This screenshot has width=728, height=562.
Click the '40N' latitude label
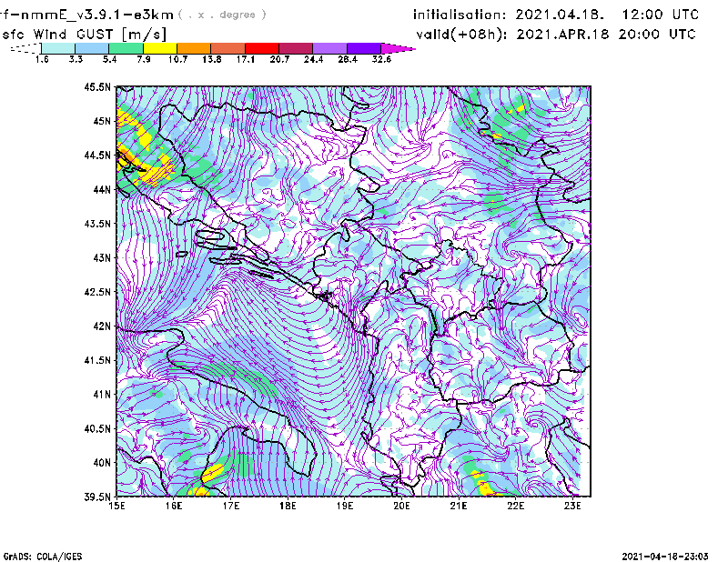102,463
